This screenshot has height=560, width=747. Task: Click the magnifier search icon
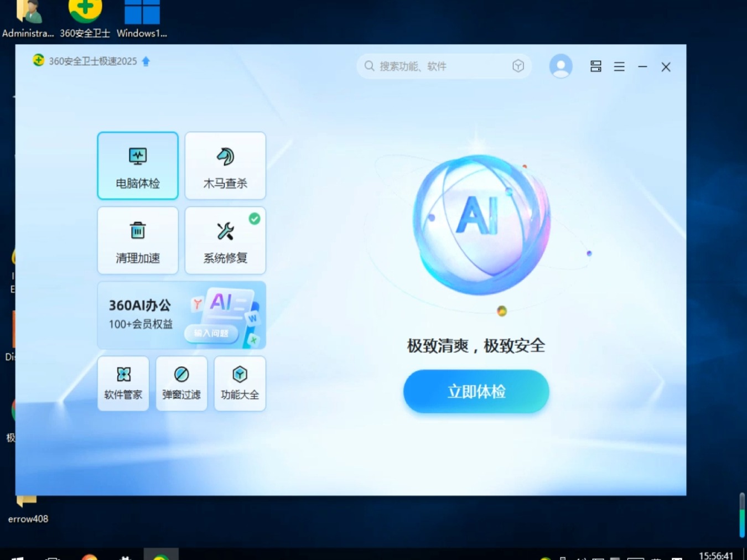point(369,66)
